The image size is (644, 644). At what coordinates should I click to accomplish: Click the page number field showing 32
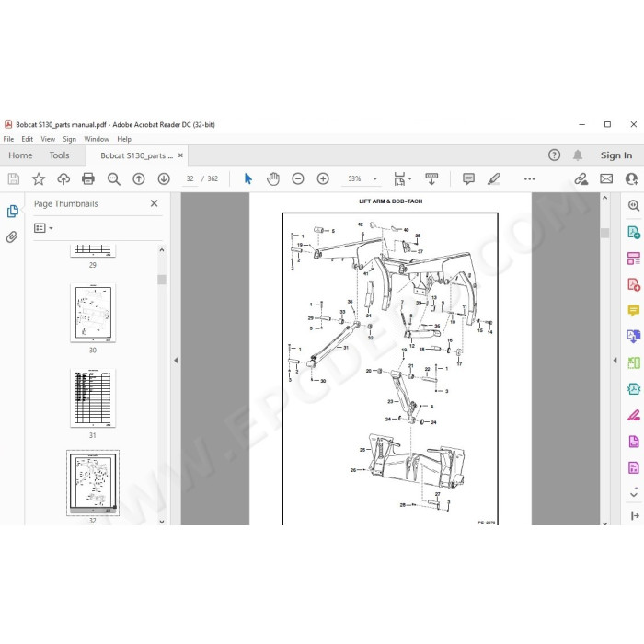[190, 178]
